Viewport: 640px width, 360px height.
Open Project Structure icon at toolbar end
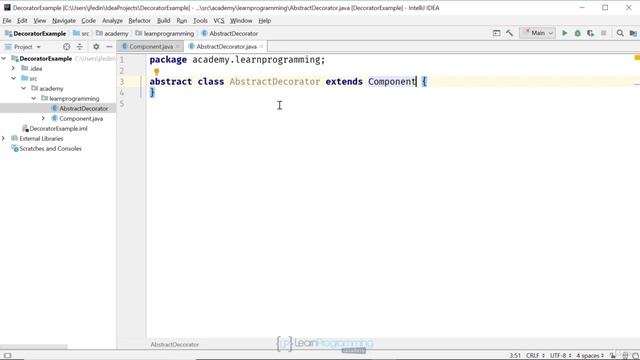tap(633, 33)
